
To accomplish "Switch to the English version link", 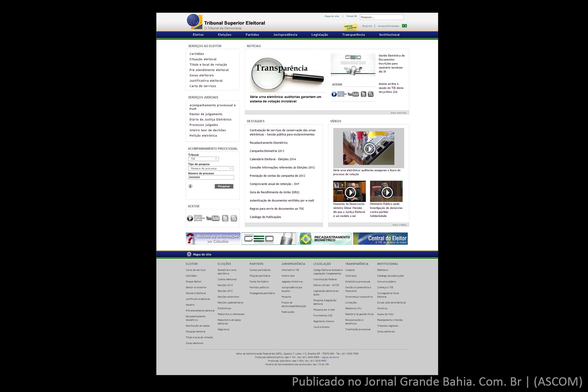I will click(367, 26).
